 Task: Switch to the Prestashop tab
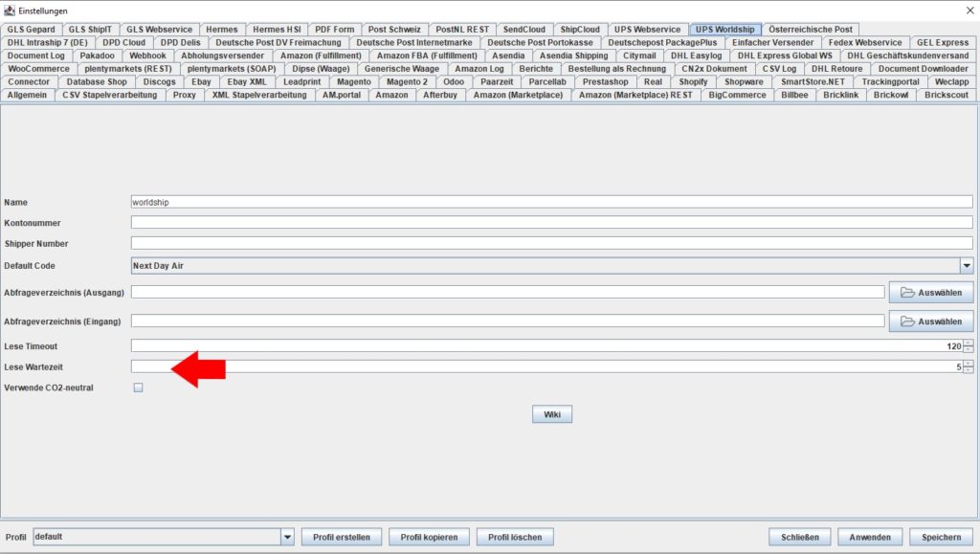606,82
